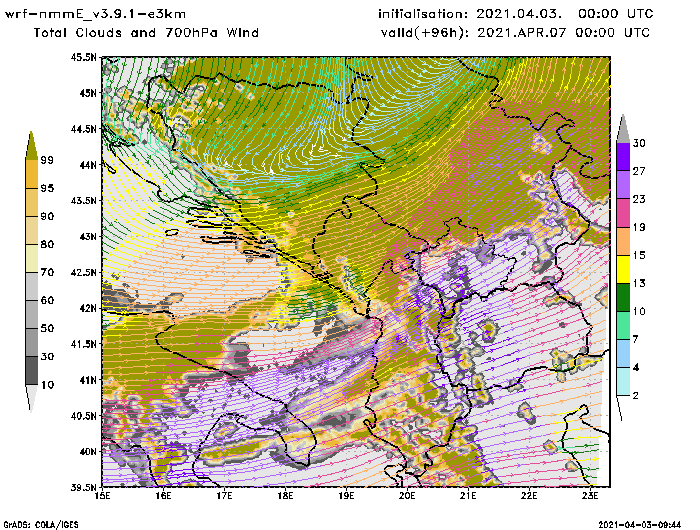This screenshot has width=700, height=530.
Task: Click the light gray swatch between 60 and 70
Action: point(32,286)
